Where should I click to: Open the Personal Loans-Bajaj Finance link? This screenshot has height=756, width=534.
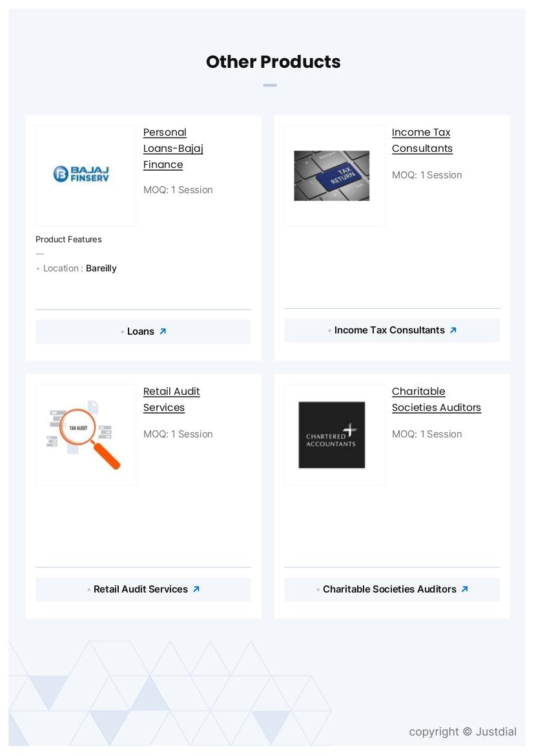[x=172, y=149]
